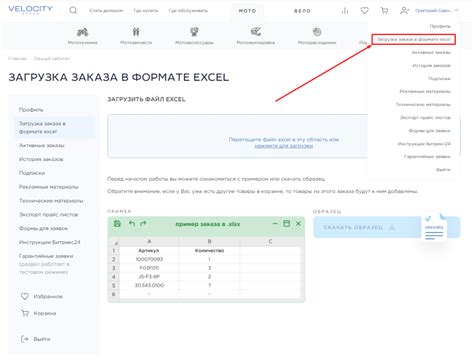Screen dimensions: 474x363
Task: Click the undo arrow in Excel example
Action: tap(132, 223)
